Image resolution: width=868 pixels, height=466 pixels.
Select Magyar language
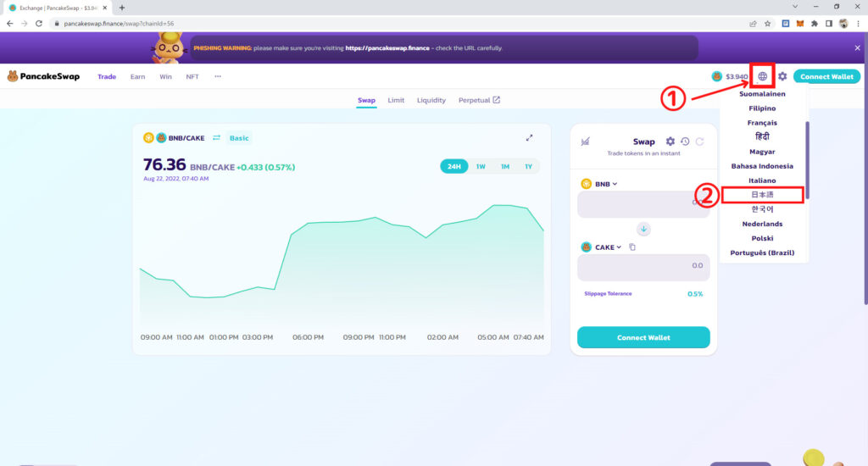(x=762, y=152)
